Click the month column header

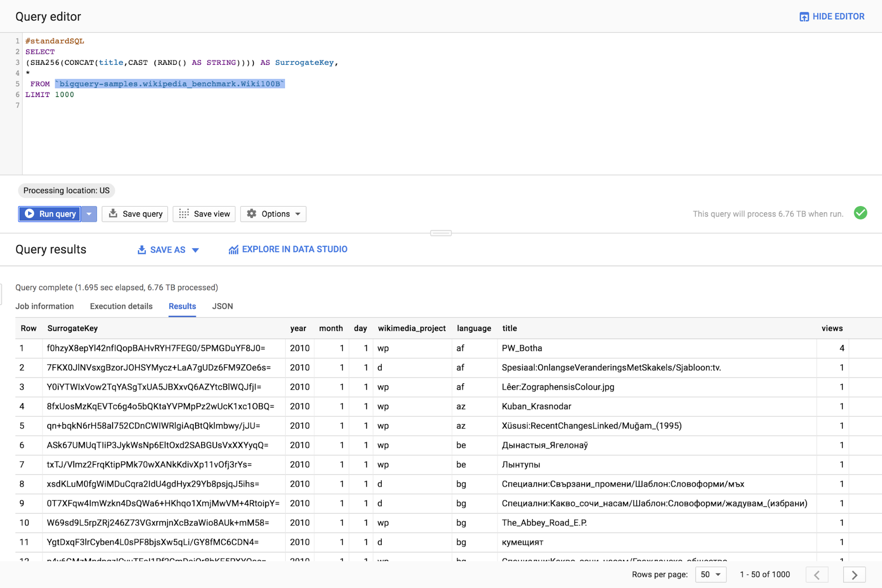331,328
